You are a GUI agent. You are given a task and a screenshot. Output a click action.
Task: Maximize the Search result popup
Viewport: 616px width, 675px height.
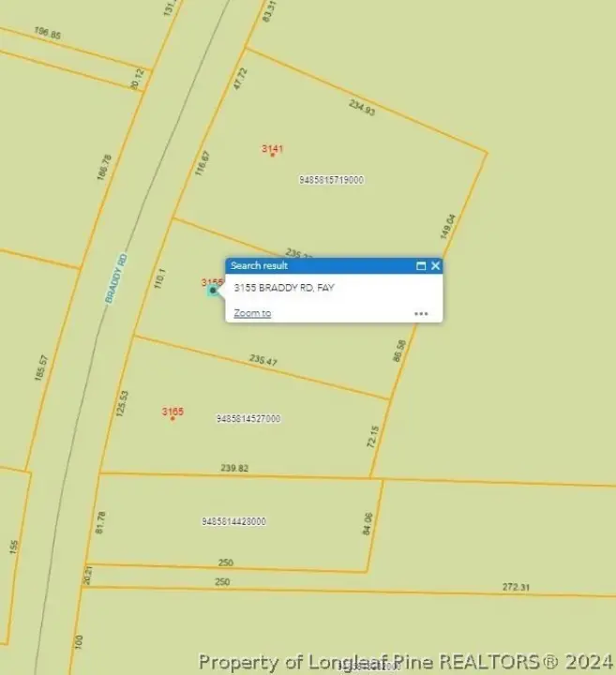click(421, 266)
